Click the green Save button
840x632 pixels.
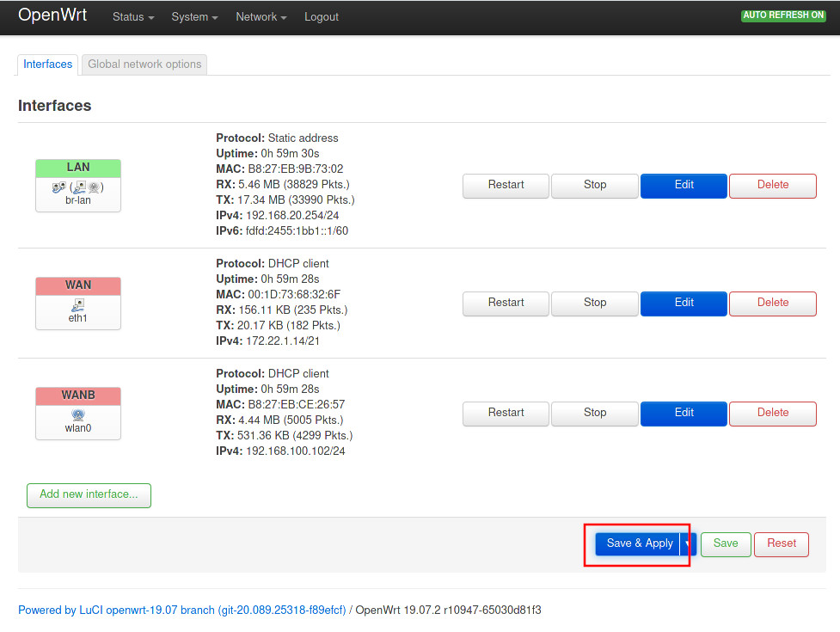pos(726,544)
